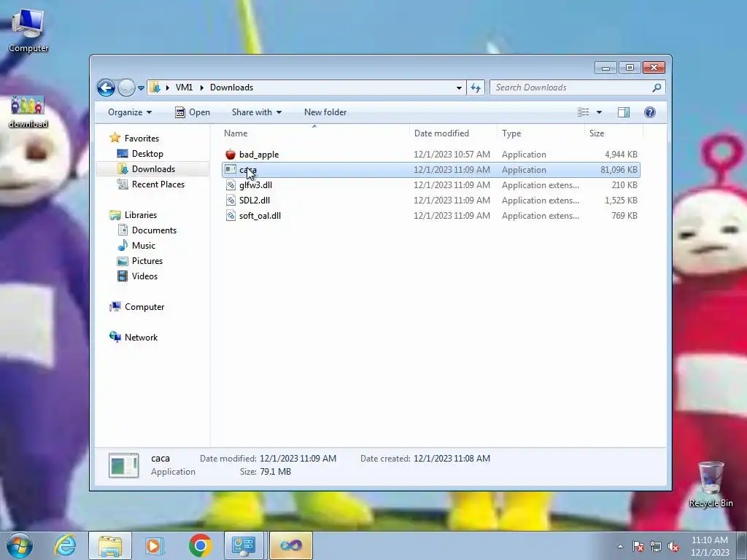Open the Share with dropdown
747x560 pixels.
click(x=256, y=112)
